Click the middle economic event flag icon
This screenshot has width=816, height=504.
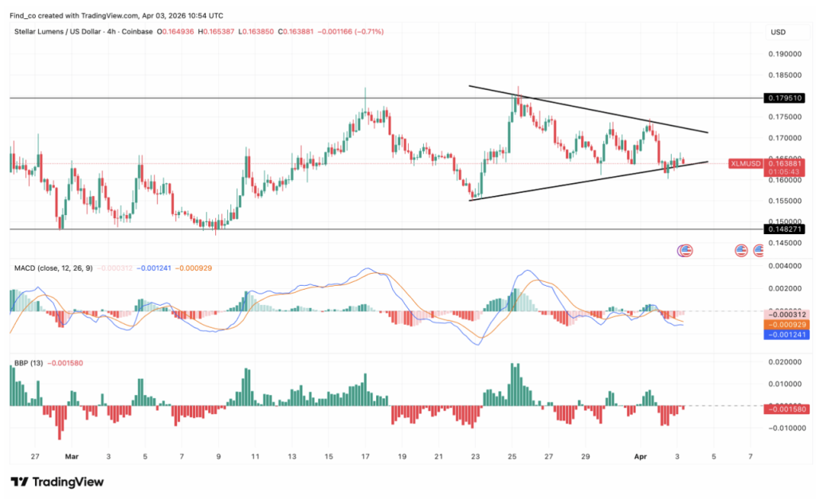[741, 251]
